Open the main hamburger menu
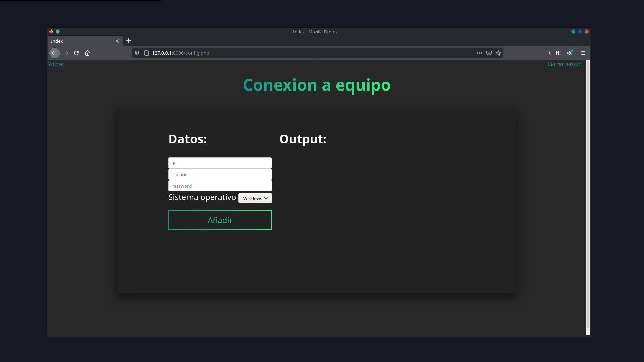644x362 pixels. [583, 53]
